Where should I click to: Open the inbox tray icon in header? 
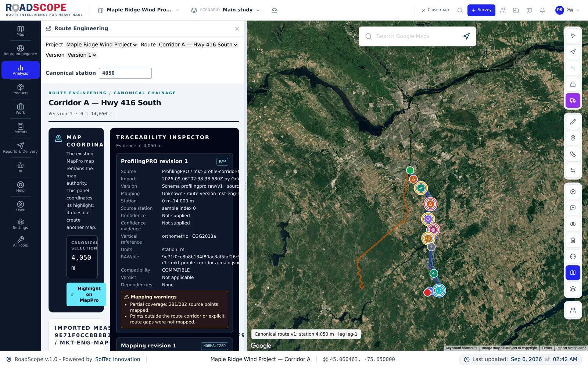point(275,10)
